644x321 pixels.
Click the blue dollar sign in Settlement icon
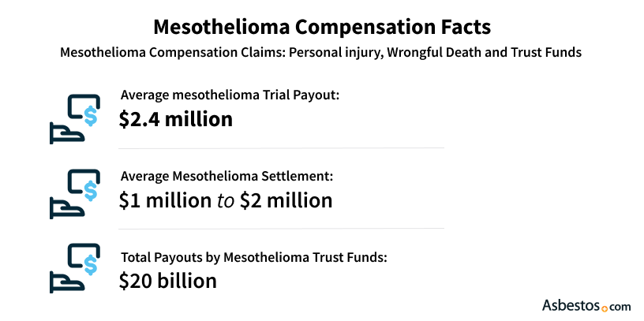(x=91, y=191)
